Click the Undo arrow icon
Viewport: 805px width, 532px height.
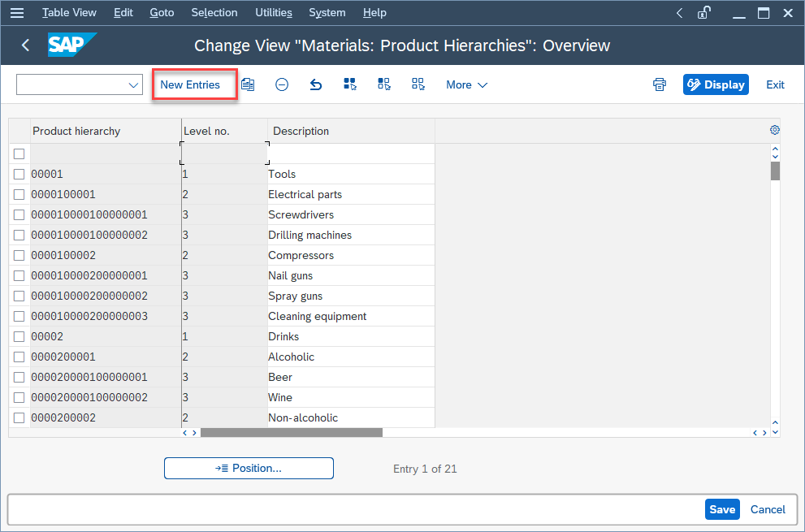(x=316, y=84)
